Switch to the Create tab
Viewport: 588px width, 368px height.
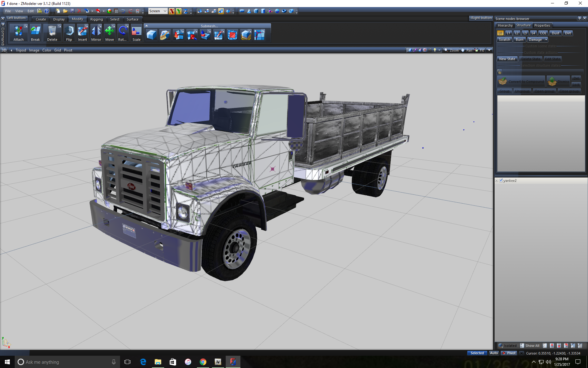coord(41,19)
